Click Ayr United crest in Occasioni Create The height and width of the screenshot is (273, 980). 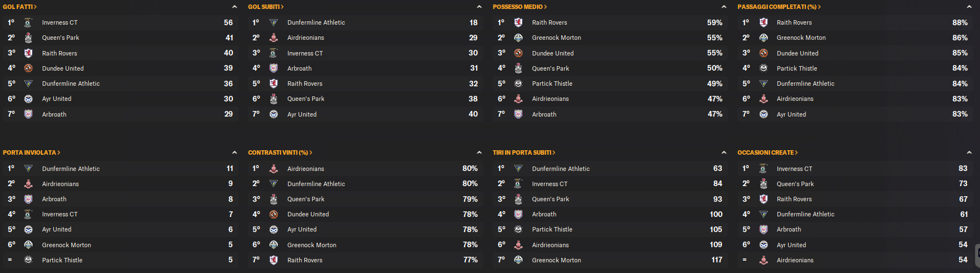(x=763, y=245)
